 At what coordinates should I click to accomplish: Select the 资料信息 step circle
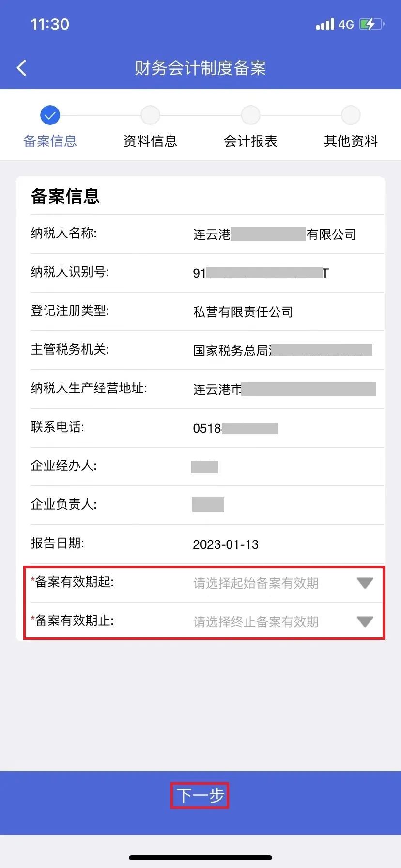point(150,115)
